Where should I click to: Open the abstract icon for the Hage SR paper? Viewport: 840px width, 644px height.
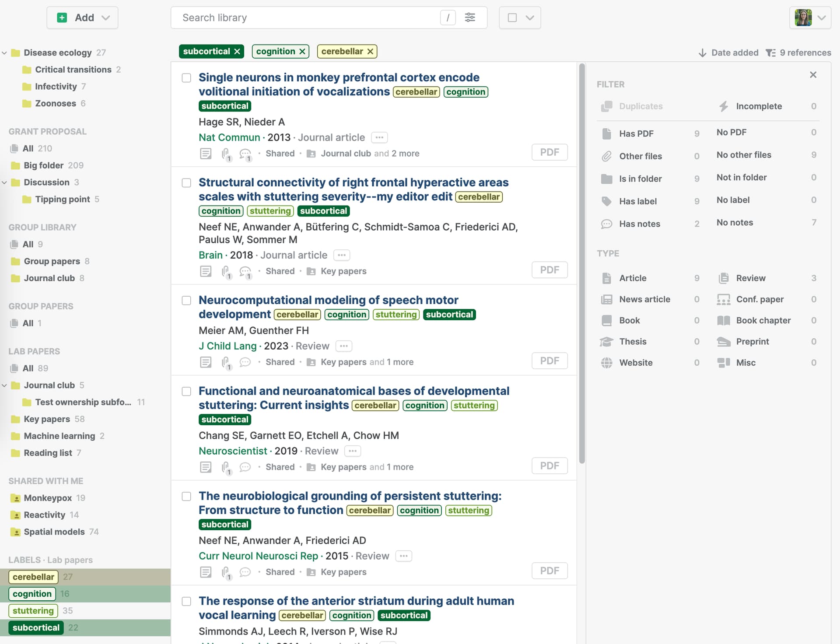206,154
